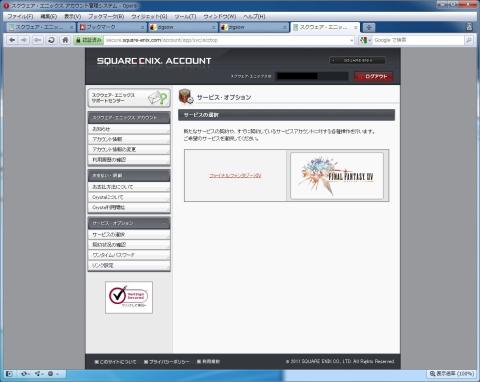Image resolution: width=480 pixels, height=382 pixels.
Task: Open リンク設定 in the sidebar
Action: click(129, 265)
